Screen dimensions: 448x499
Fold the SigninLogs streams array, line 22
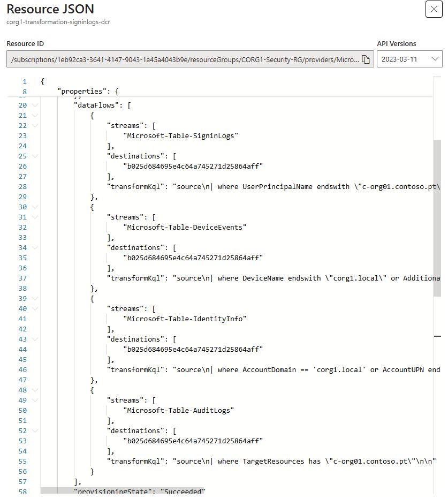pos(35,126)
